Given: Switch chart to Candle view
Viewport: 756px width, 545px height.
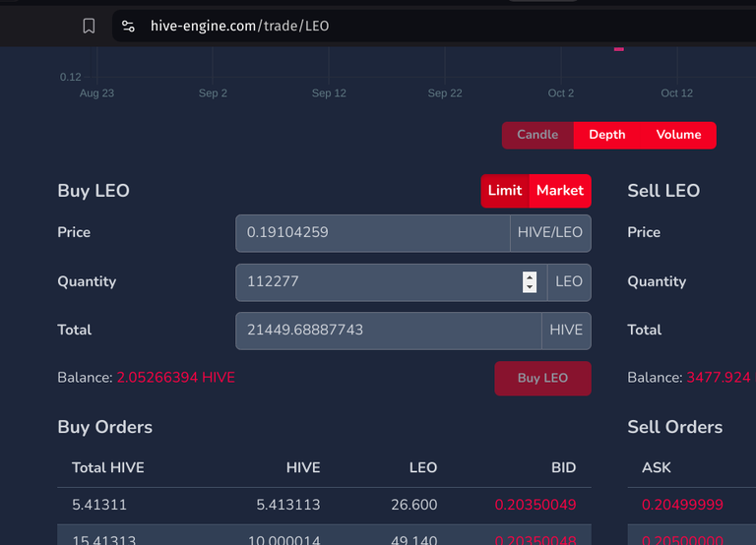Looking at the screenshot, I should pyautogui.click(x=537, y=135).
